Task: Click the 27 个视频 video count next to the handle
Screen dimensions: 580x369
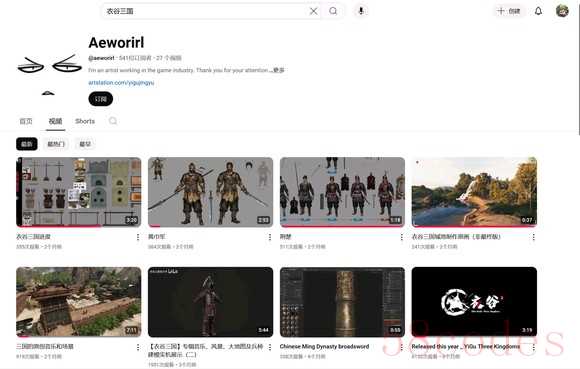Action: coord(169,58)
